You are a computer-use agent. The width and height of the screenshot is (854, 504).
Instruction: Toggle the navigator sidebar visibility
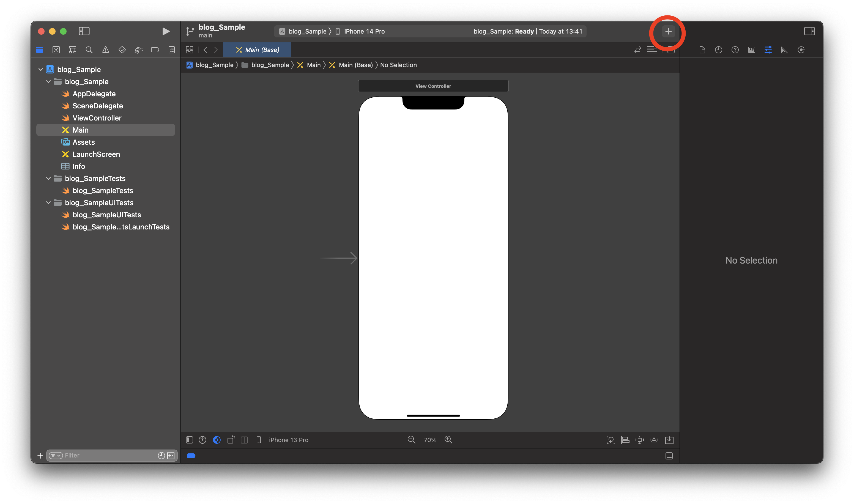pyautogui.click(x=84, y=31)
